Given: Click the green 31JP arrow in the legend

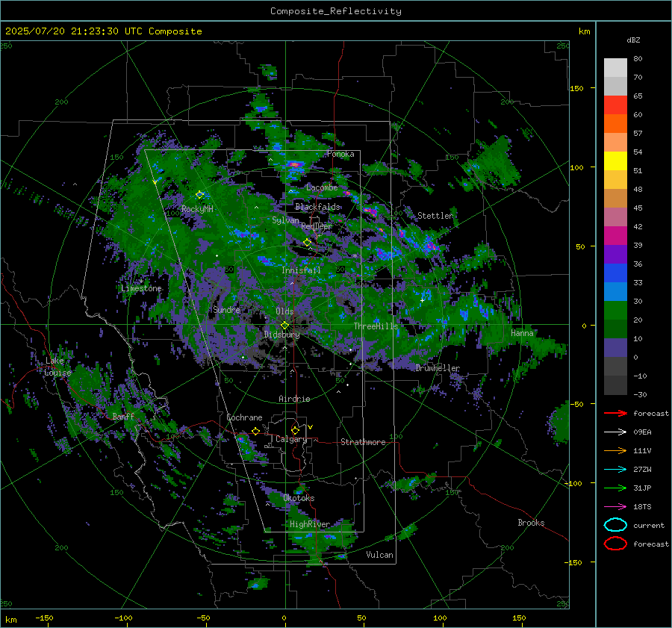Looking at the screenshot, I should 615,488.
